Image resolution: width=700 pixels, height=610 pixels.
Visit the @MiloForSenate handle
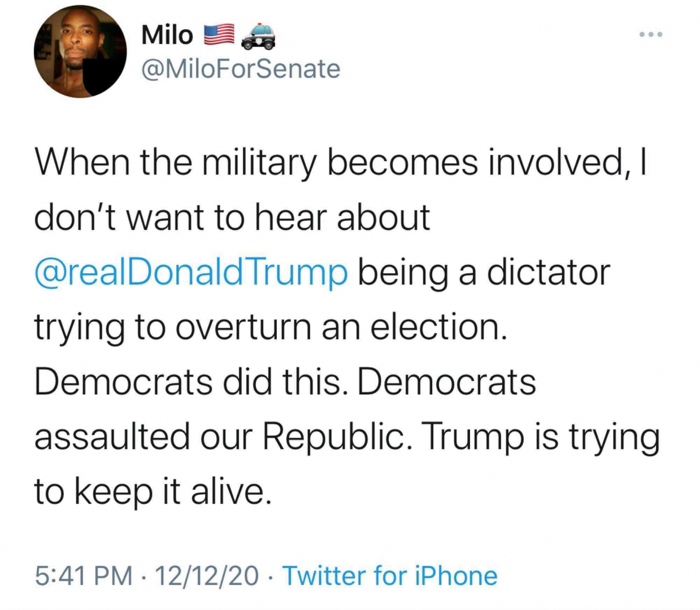241,69
